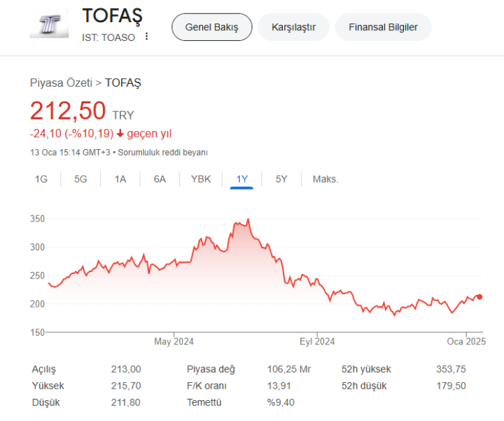The height and width of the screenshot is (421, 504).
Task: Click the TOFAŞ company logo
Action: 50,26
